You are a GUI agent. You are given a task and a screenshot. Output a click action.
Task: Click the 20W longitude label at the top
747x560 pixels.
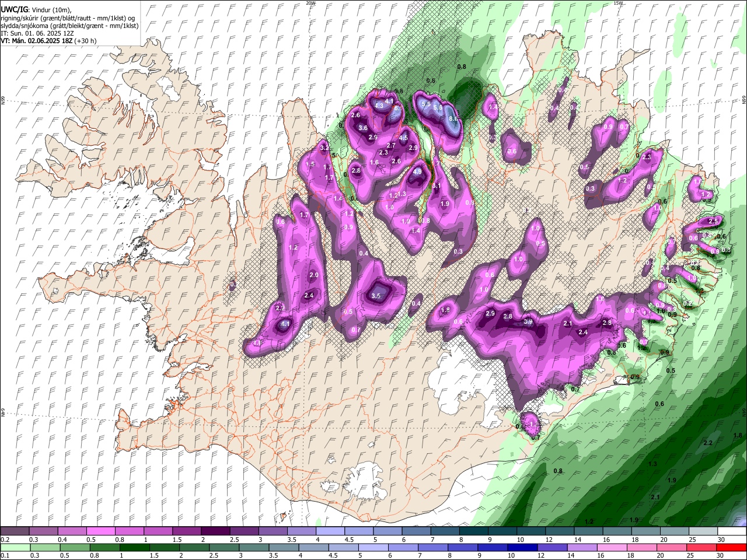pyautogui.click(x=310, y=3)
